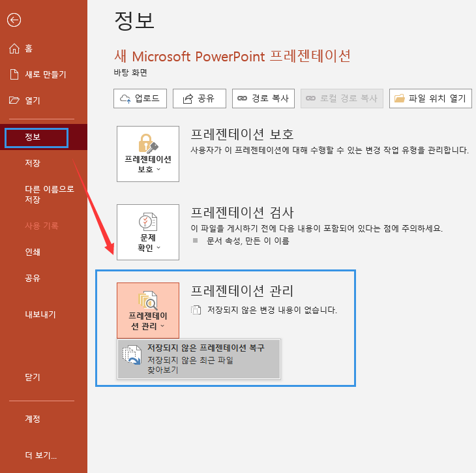The width and height of the screenshot is (476, 473).
Task: Click the yellow folder icon on 파일 위치 열기
Action: coord(400,99)
